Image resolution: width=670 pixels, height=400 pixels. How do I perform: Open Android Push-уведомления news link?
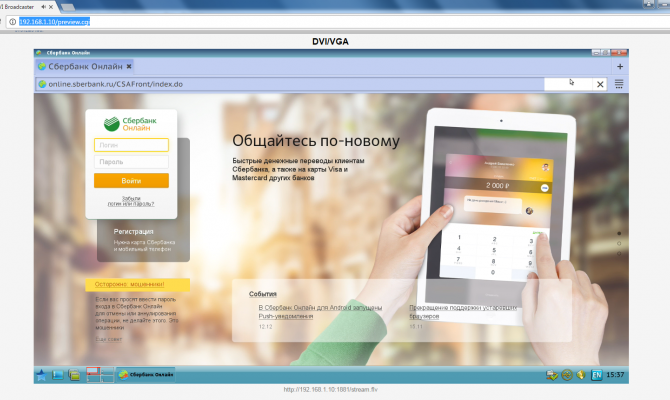320,312
